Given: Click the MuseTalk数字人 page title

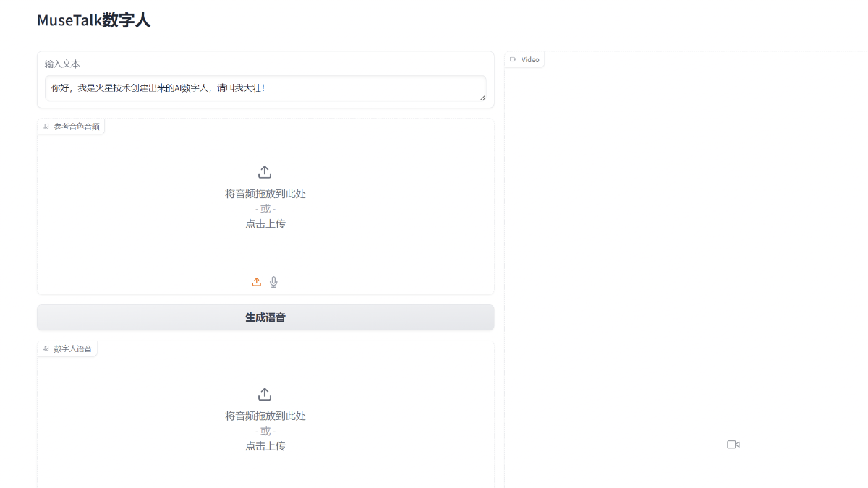Looking at the screenshot, I should pos(94,20).
